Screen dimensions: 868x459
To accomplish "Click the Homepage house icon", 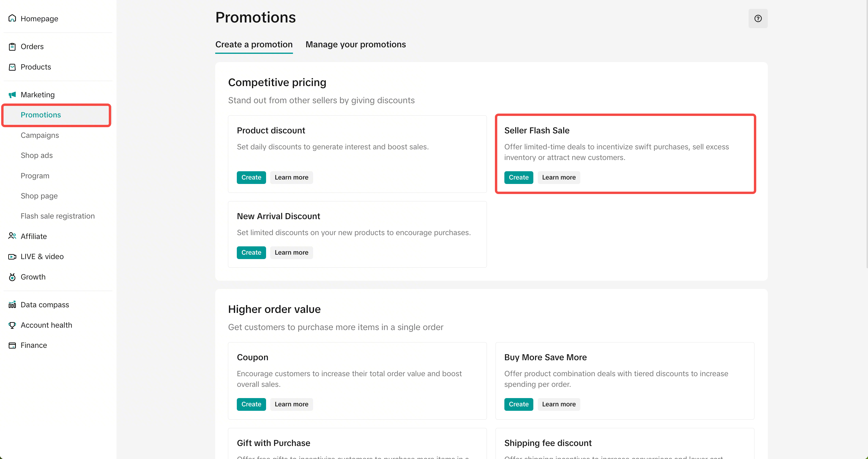I will 12,18.
